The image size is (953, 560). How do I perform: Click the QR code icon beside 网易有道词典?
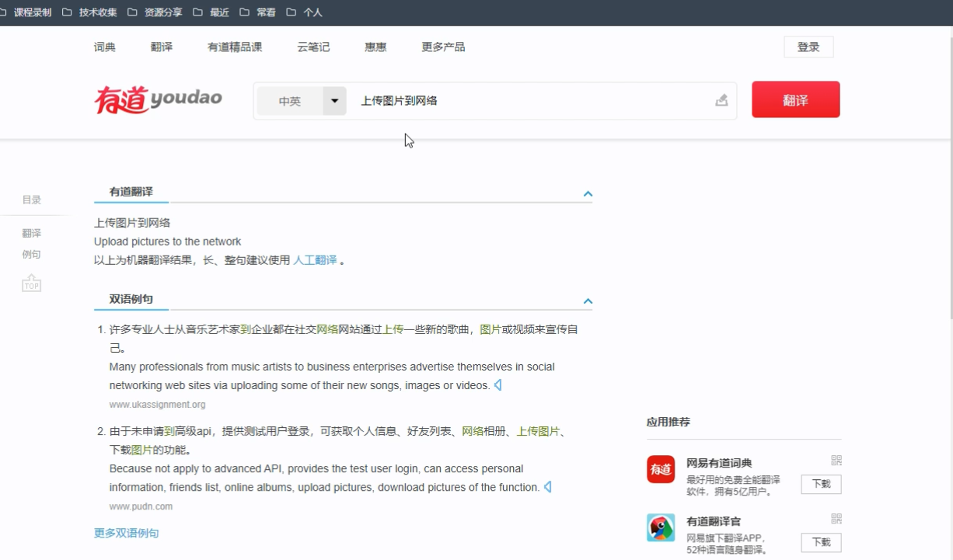click(x=836, y=460)
